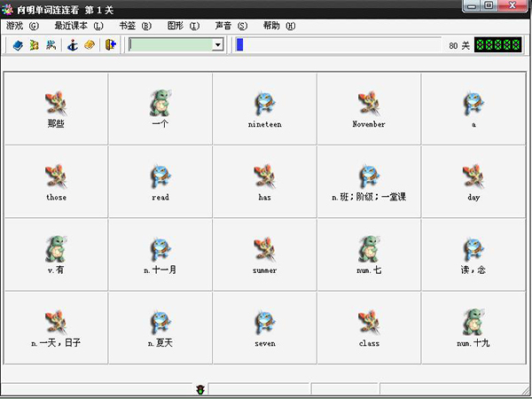Select the 'v.有' card
This screenshot has height=399, width=532.
point(56,254)
